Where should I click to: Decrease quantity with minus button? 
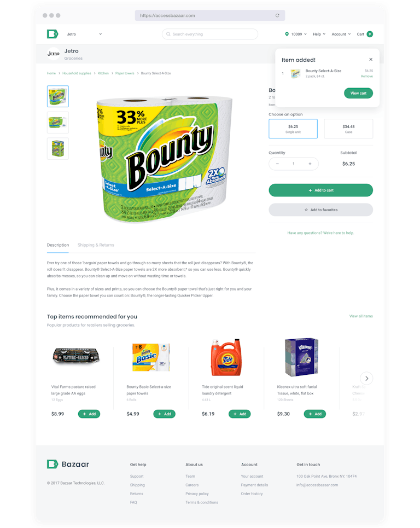click(x=277, y=164)
